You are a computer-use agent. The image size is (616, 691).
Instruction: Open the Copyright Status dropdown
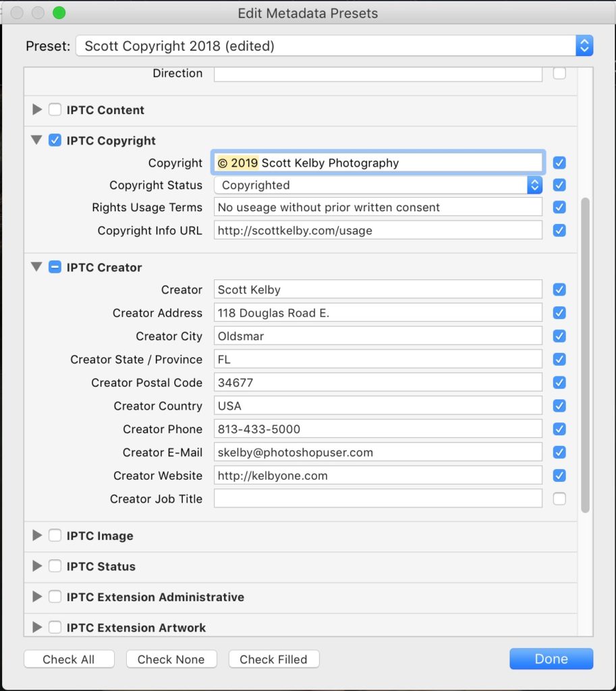click(378, 185)
